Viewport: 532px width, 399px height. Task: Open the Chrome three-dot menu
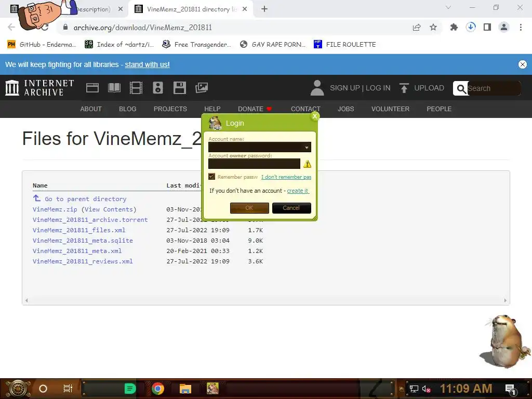pos(521,27)
